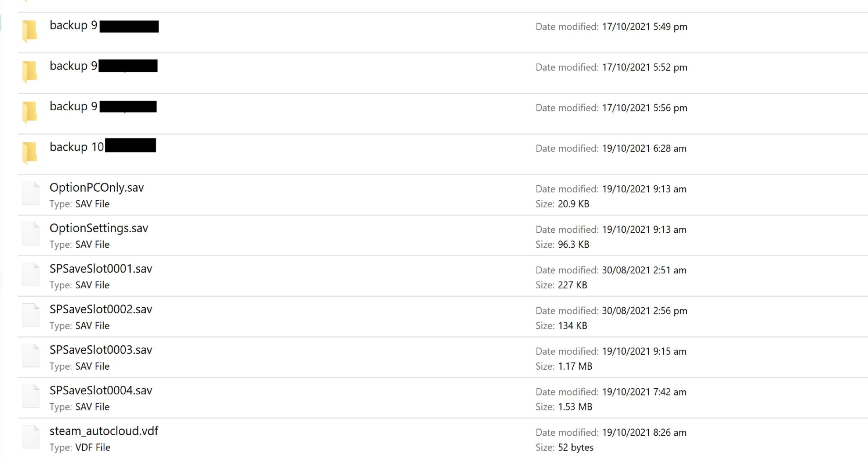Click the SPSaveSlot0001.sav file icon

click(31, 274)
